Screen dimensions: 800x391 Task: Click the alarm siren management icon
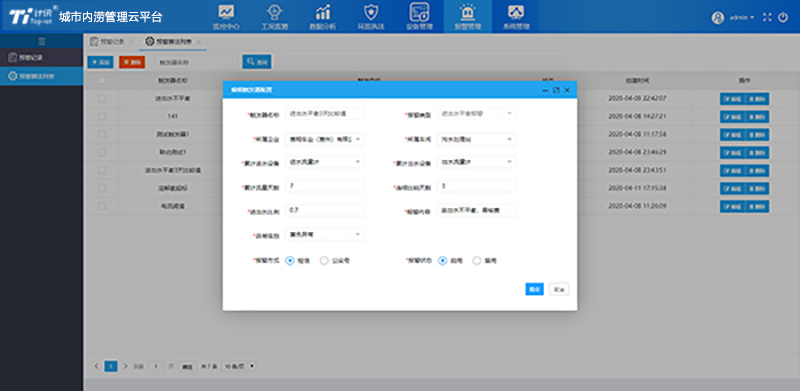tap(467, 12)
